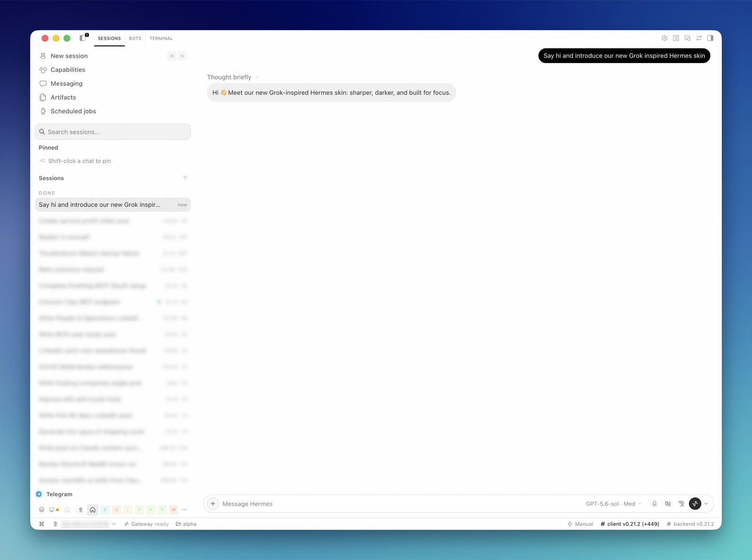Open Messaging in the sidebar
Viewport: 752px width, 560px height.
pos(113,84)
